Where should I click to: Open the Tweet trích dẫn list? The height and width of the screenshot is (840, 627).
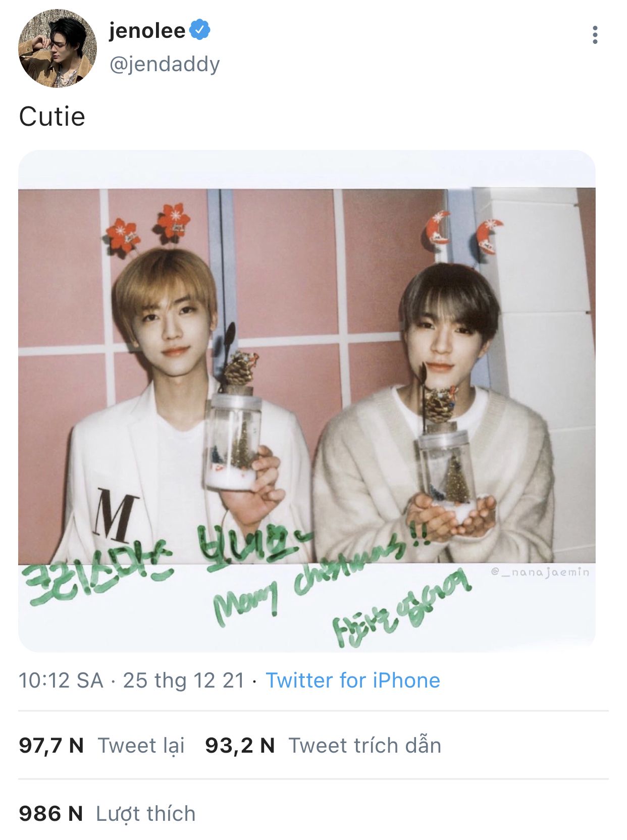tap(364, 746)
